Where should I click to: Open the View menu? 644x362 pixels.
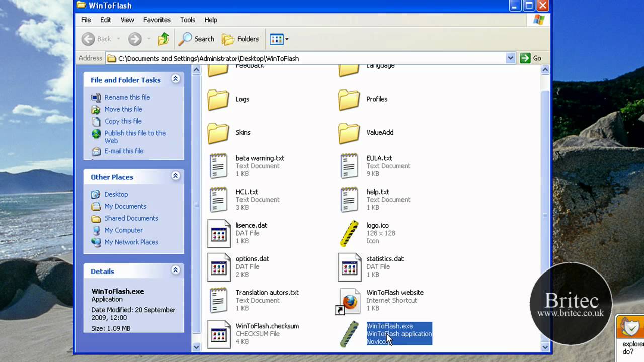pos(127,20)
